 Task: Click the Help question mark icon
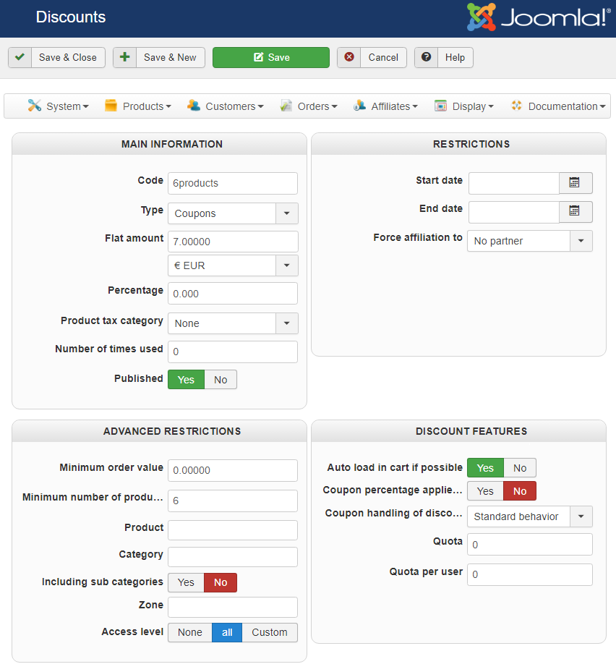[x=427, y=57]
